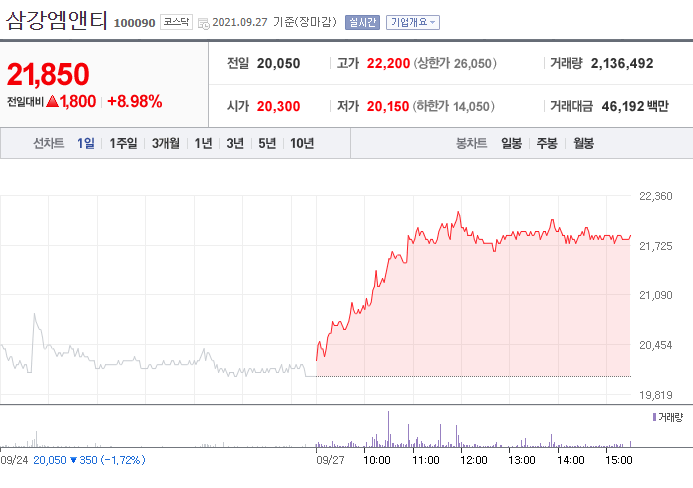Click the calendar clock icon beside the date
The height and width of the screenshot is (488, 693).
tap(204, 23)
